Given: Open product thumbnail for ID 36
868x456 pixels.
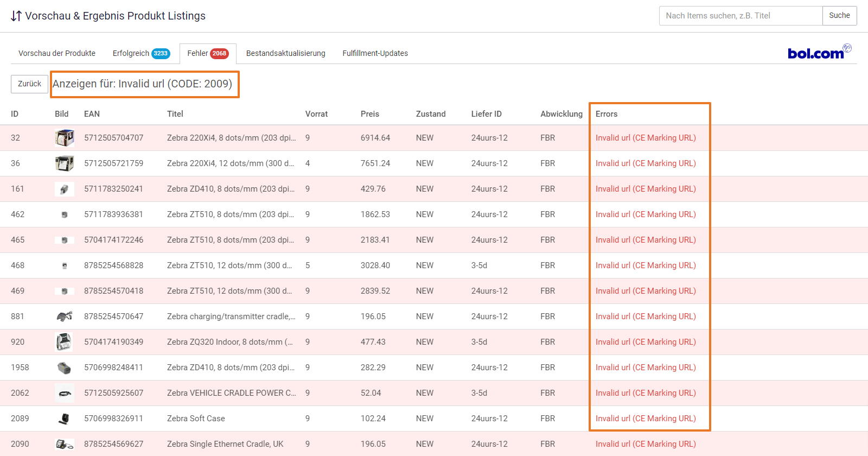Looking at the screenshot, I should pyautogui.click(x=65, y=163).
